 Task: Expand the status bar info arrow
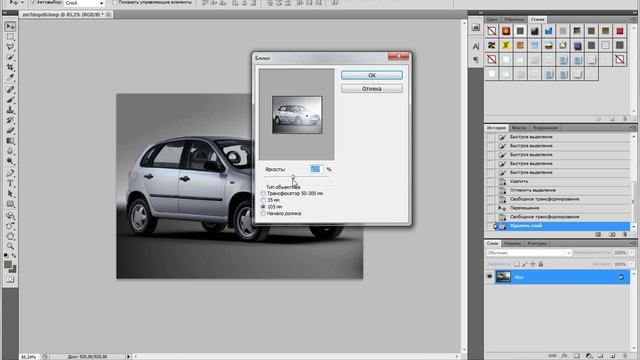point(128,356)
